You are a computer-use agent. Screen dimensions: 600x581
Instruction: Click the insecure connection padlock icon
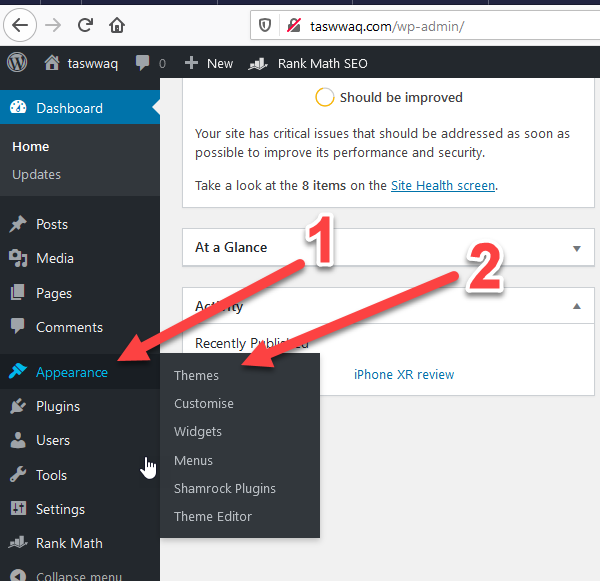(x=294, y=26)
